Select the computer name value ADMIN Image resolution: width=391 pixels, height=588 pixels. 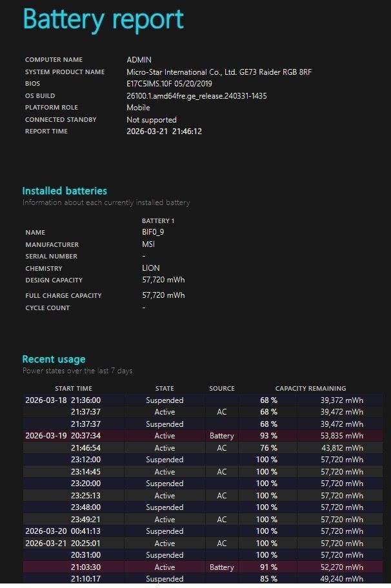click(x=139, y=60)
